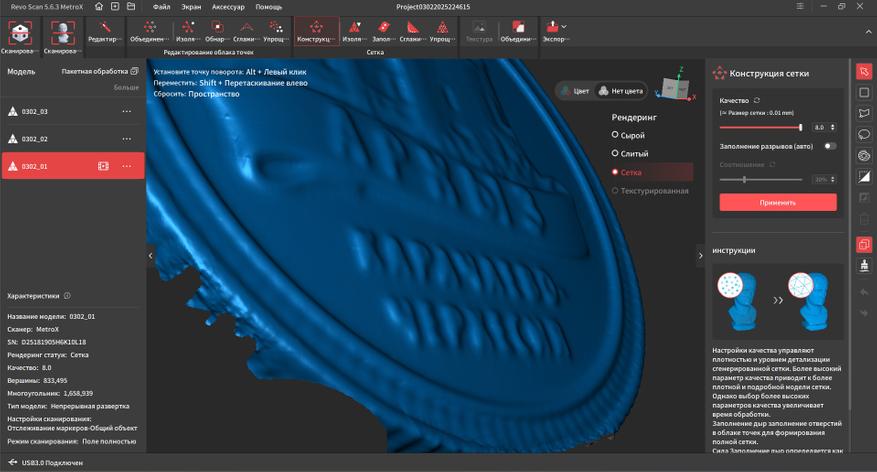The image size is (877, 472).
Task: Select the rectangle selection tool
Action: (864, 93)
